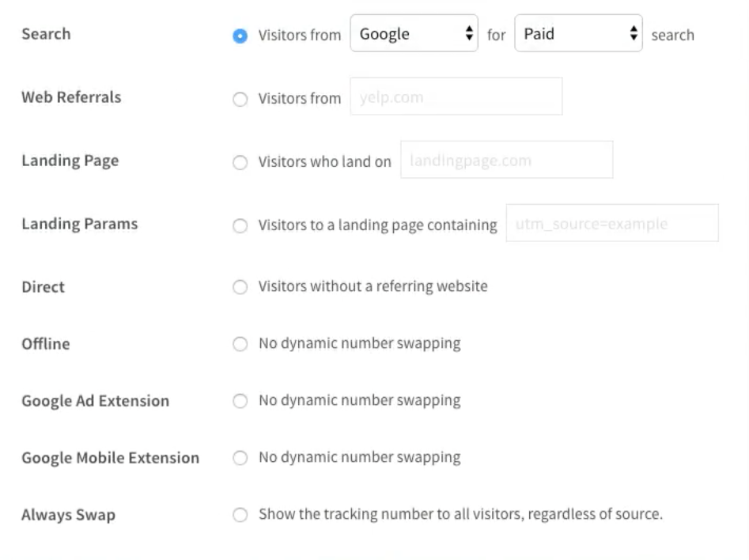Select the Offline radio button
Viewport: 749px width, 560px height.
240,343
